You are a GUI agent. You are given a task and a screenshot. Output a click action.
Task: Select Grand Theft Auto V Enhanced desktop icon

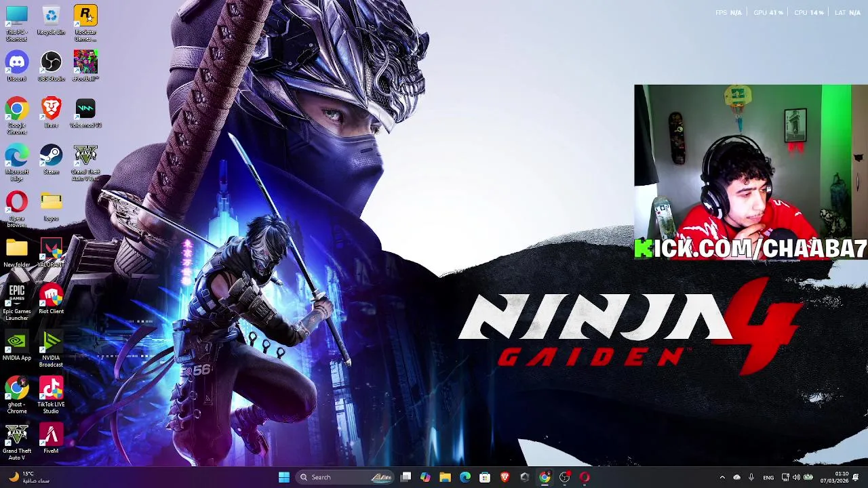[x=85, y=163]
